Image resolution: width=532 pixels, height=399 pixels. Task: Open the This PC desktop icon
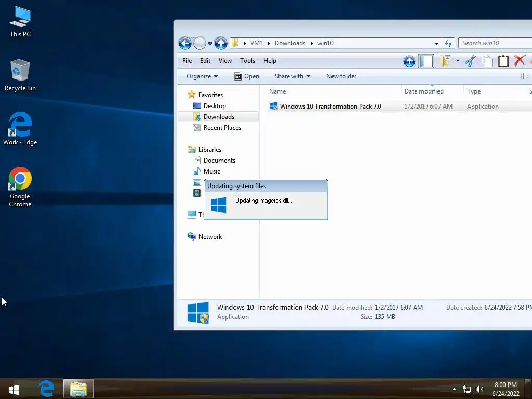(x=20, y=22)
